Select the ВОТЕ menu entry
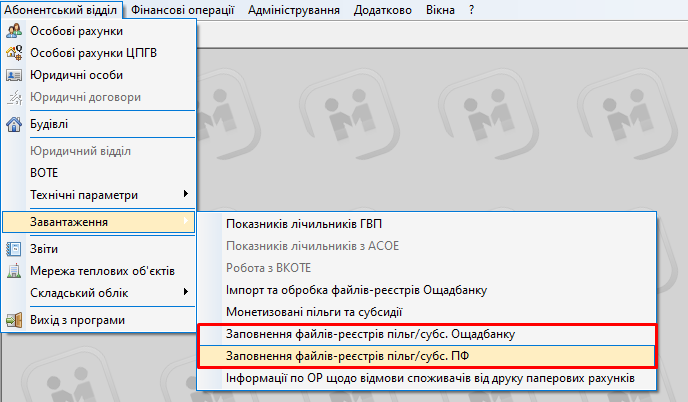The height and width of the screenshot is (402, 688). [46, 172]
